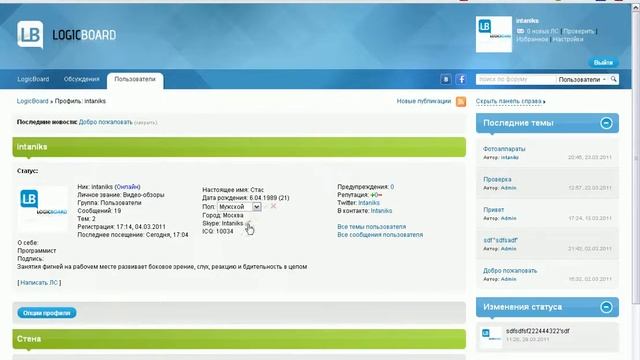Screen dimensions: 640x360
Task: Click the Skype: Intaniks value
Action: (223, 223)
